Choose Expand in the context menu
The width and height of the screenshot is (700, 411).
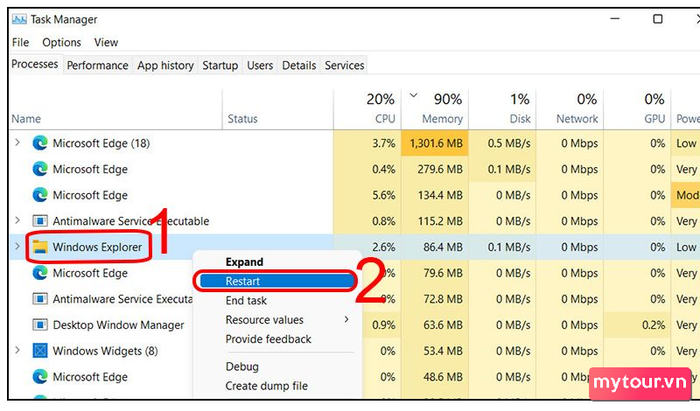click(244, 262)
